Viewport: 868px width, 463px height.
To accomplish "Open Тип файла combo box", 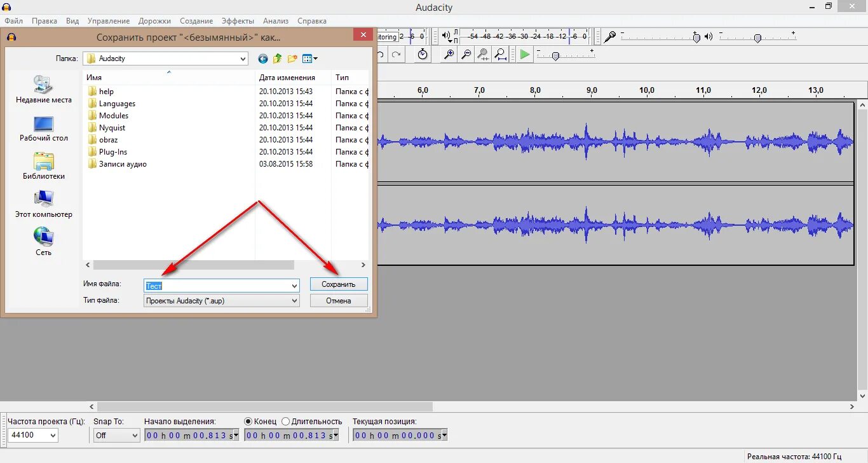I will pyautogui.click(x=222, y=301).
